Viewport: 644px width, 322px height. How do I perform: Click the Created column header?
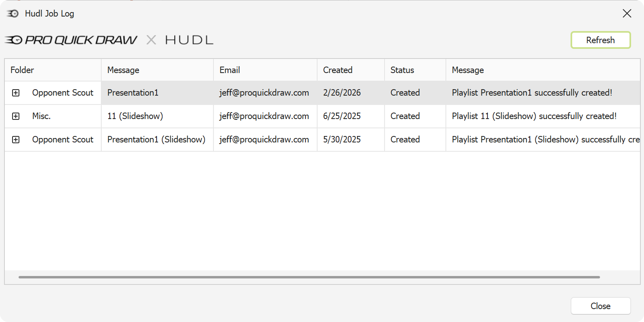point(338,70)
